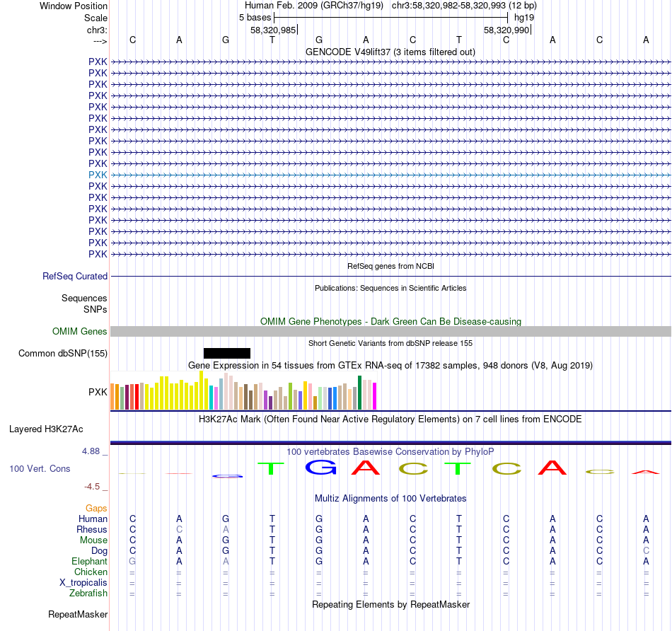The width and height of the screenshot is (672, 631).
Task: Click the gray 'C' in Dog row
Action: point(646,551)
